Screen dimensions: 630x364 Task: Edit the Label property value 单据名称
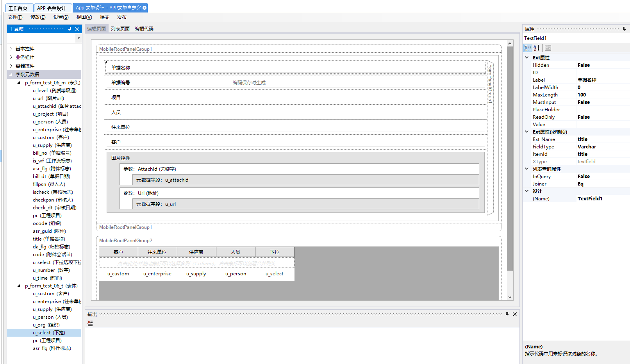tap(603, 80)
